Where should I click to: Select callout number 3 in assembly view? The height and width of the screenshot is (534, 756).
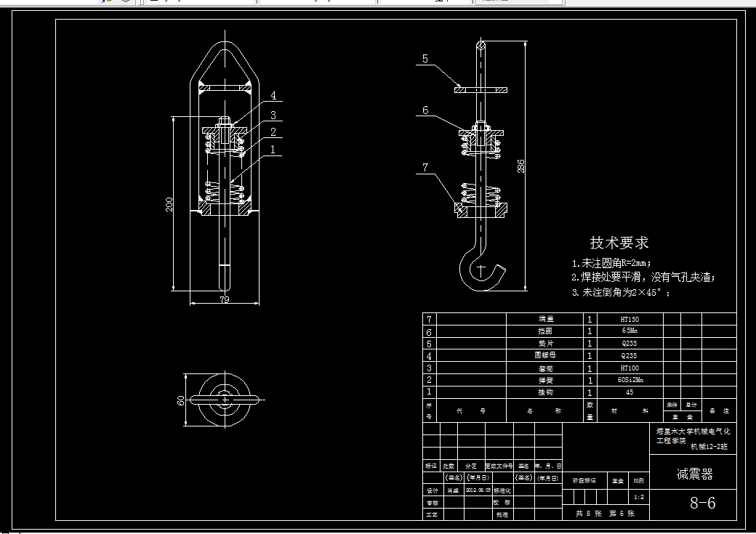pos(273,116)
